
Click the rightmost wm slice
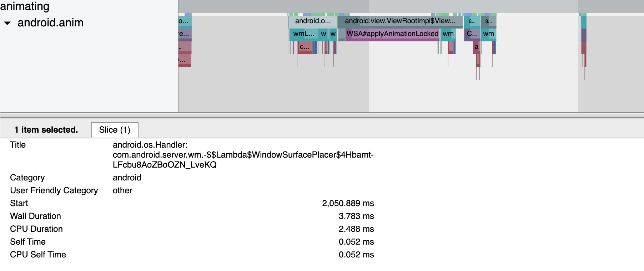(488, 34)
